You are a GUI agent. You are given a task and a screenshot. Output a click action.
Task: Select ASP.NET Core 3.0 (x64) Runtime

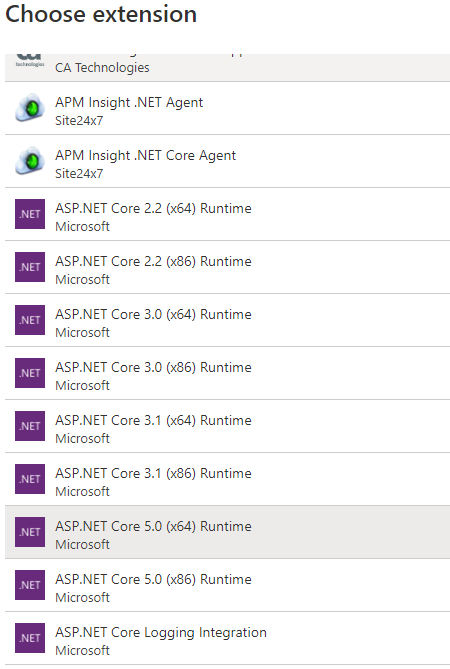point(227,320)
